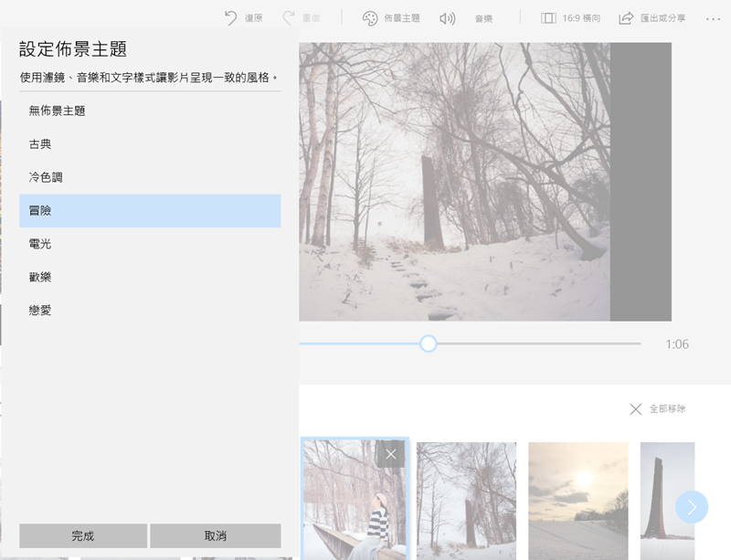Click the 完成 button
Viewport: 731px width, 560px height.
pos(83,535)
